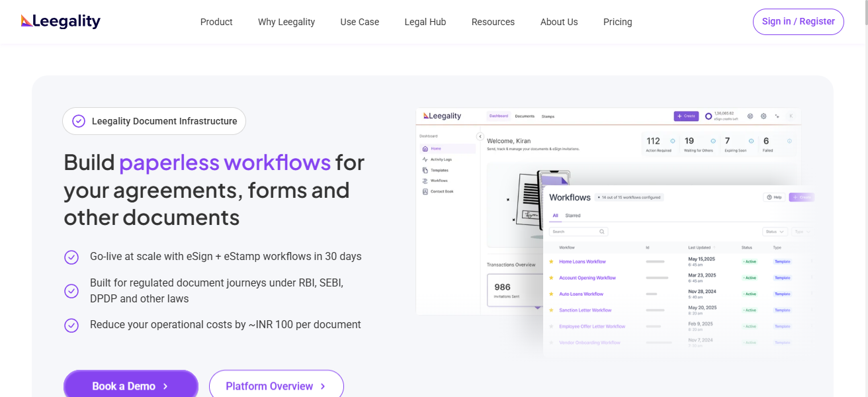Click the eSign credits ring icon

coord(709,116)
